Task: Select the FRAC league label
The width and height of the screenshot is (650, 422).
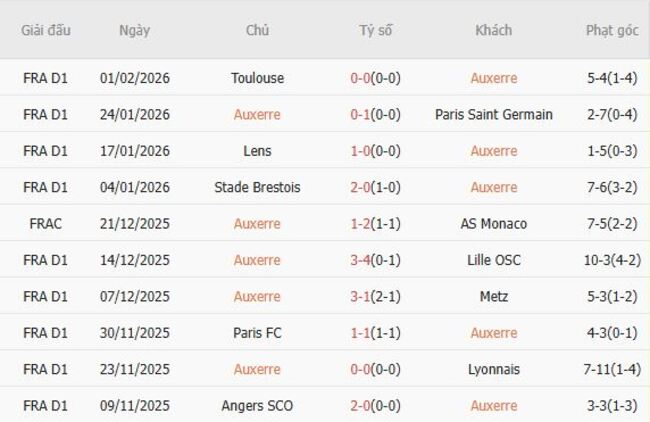Action: [45, 224]
